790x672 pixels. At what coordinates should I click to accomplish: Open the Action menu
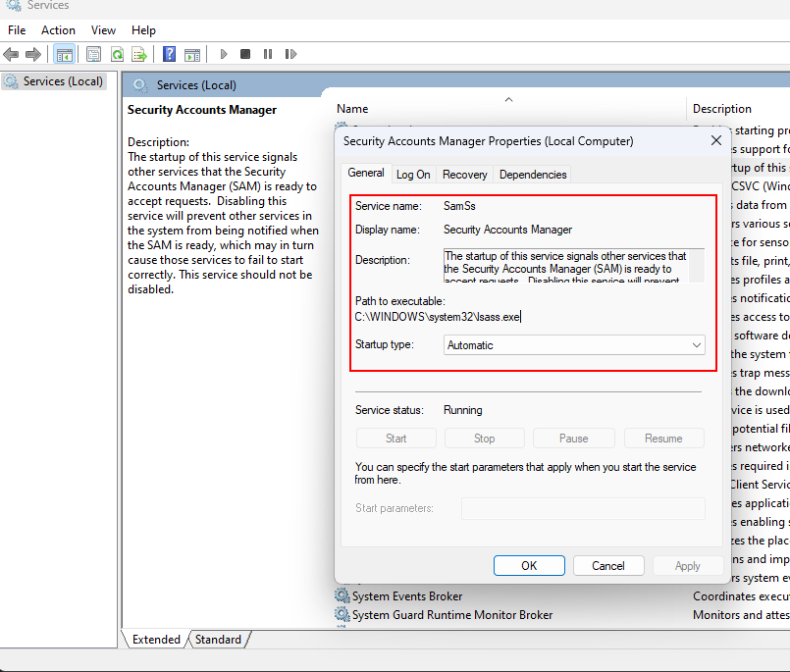58,30
